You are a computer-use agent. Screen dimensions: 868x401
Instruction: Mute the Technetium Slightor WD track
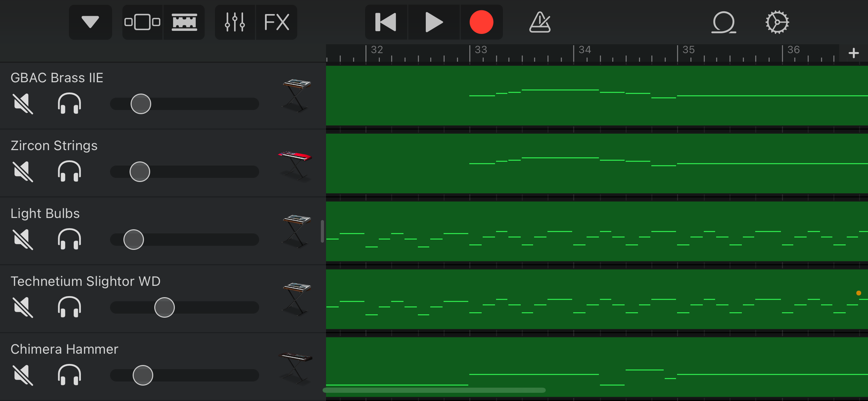click(23, 307)
